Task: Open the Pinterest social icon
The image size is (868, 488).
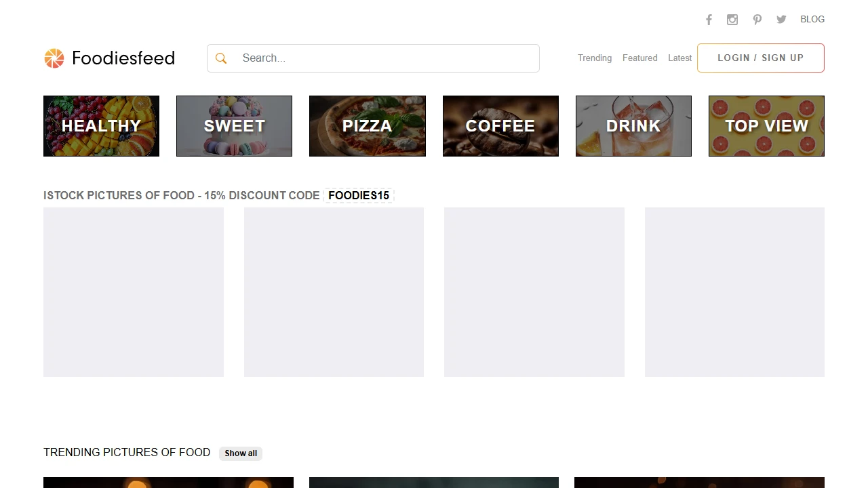Action: point(757,19)
